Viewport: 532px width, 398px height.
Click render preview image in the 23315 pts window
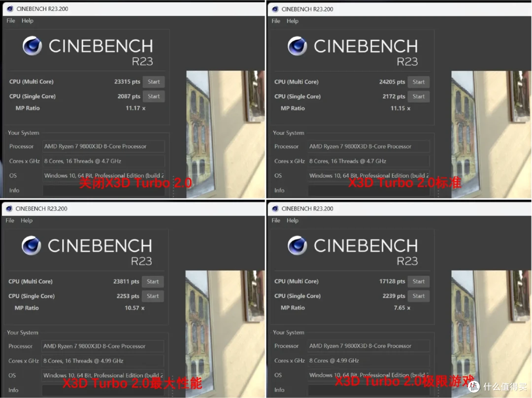[225, 134]
